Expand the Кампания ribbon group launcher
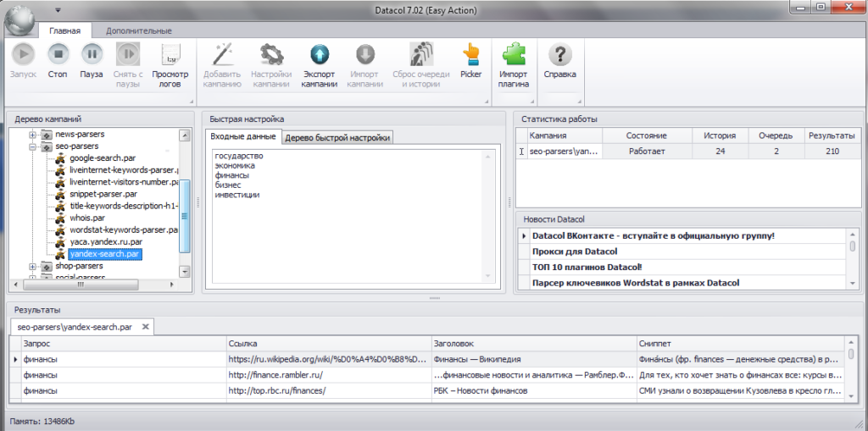The height and width of the screenshot is (431, 868). click(487, 102)
